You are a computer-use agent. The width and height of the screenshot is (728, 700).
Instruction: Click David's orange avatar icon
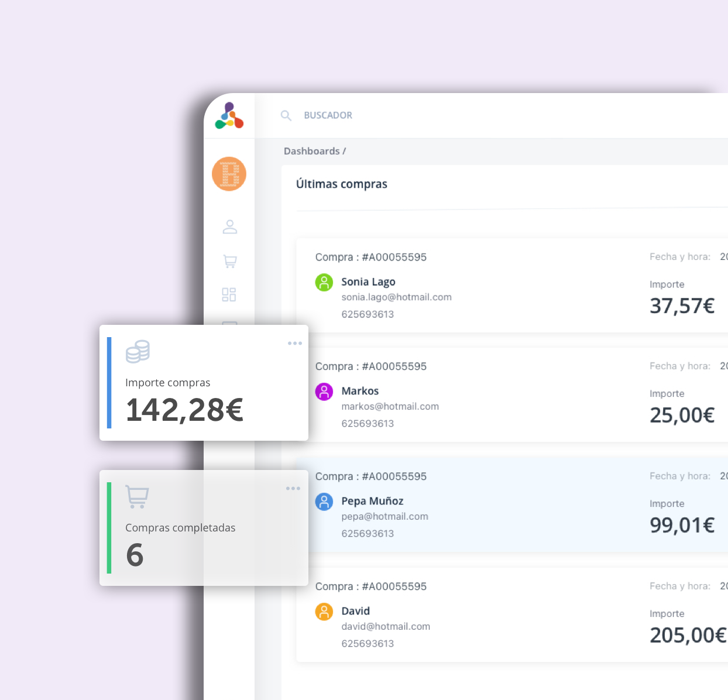pyautogui.click(x=324, y=612)
